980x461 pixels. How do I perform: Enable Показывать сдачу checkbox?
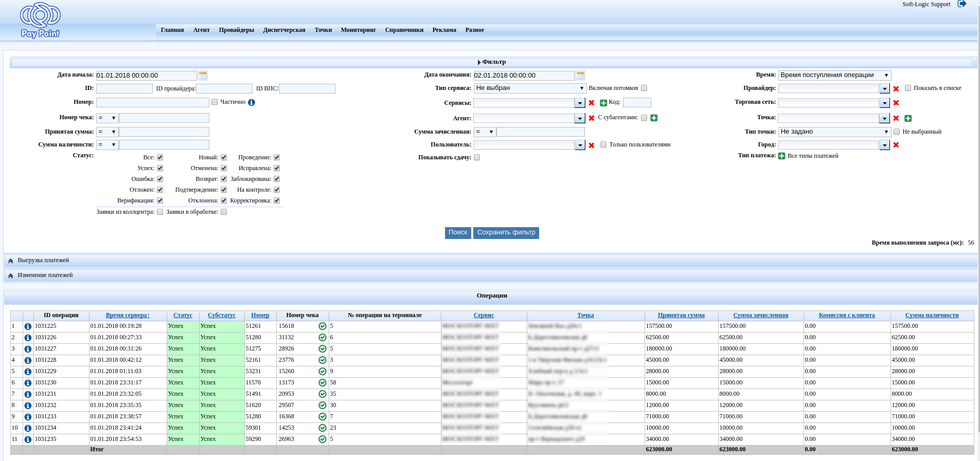pos(477,157)
